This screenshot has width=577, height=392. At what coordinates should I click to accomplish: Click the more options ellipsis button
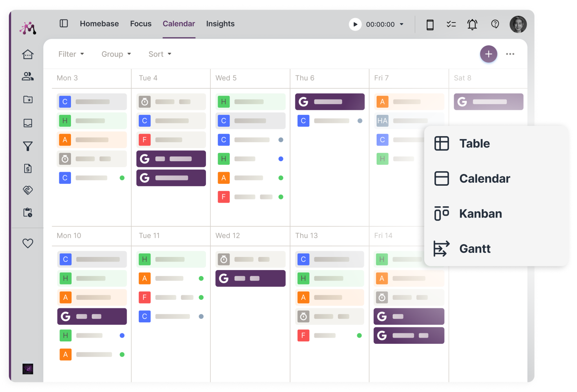[510, 53]
